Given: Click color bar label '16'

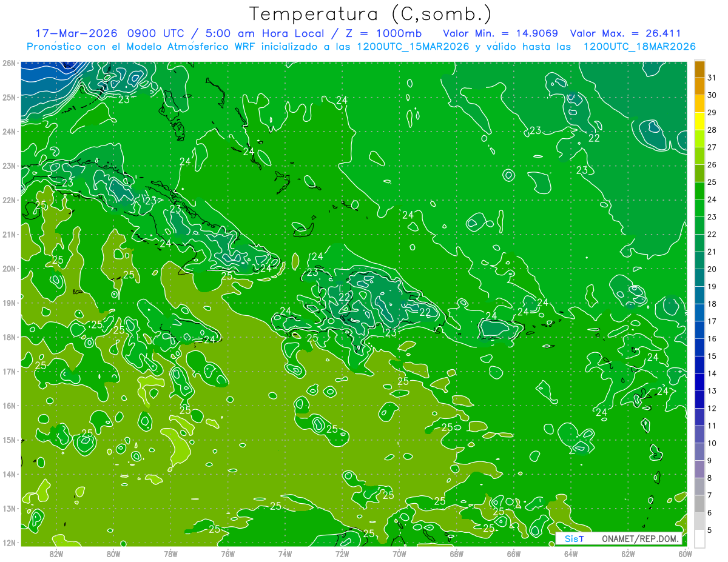Looking at the screenshot, I should coord(712,339).
